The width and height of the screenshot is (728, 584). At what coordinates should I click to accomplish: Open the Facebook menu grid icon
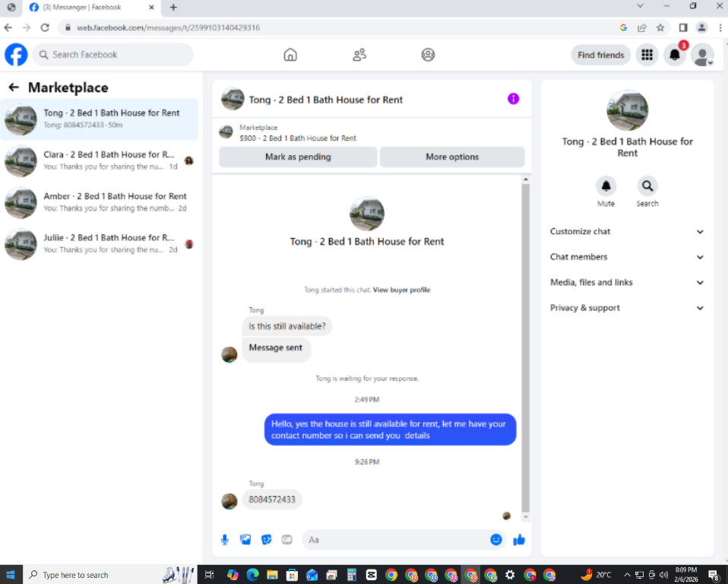tap(647, 55)
